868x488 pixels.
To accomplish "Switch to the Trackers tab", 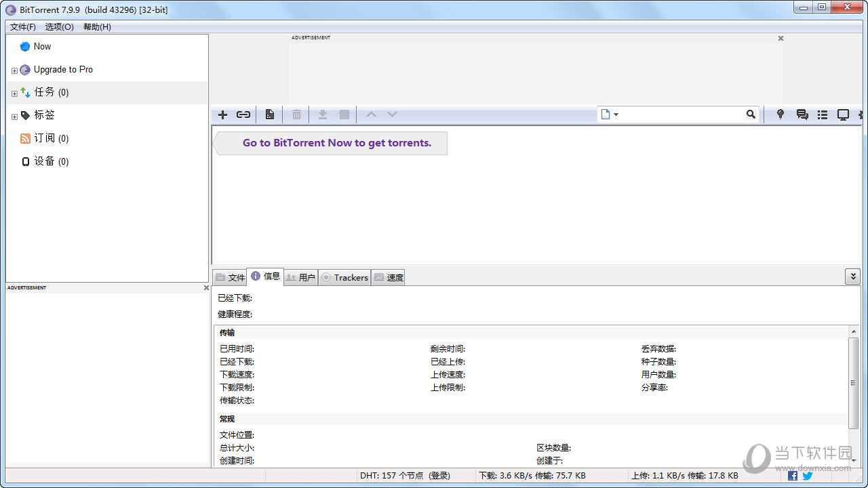I will [344, 277].
